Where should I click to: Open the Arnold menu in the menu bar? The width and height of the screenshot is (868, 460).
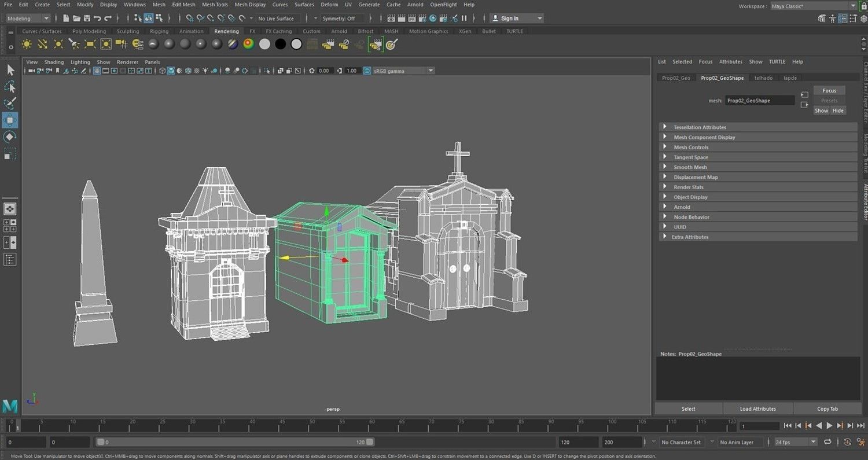click(x=415, y=5)
